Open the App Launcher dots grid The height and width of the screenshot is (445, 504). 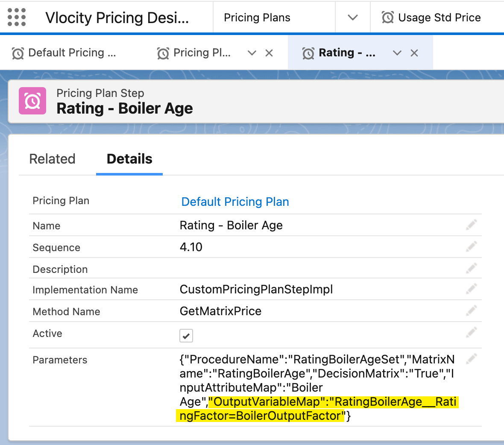16,17
